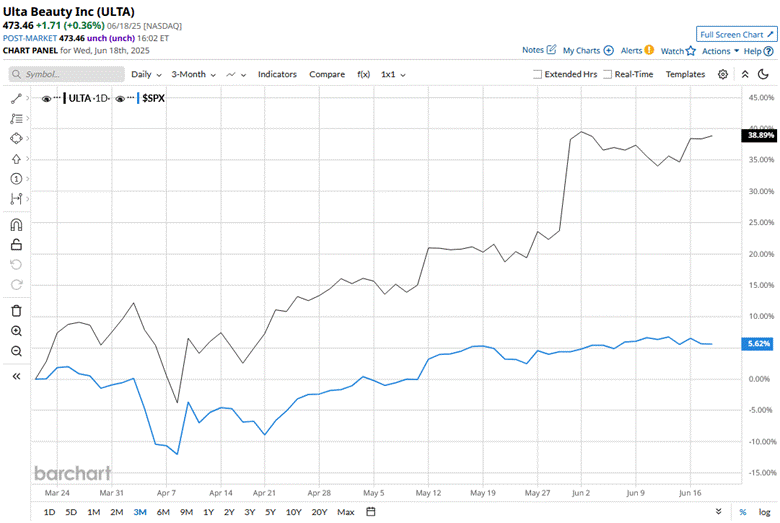The image size is (780, 523).
Task: Zoom out of the chart
Action: [x=16, y=351]
